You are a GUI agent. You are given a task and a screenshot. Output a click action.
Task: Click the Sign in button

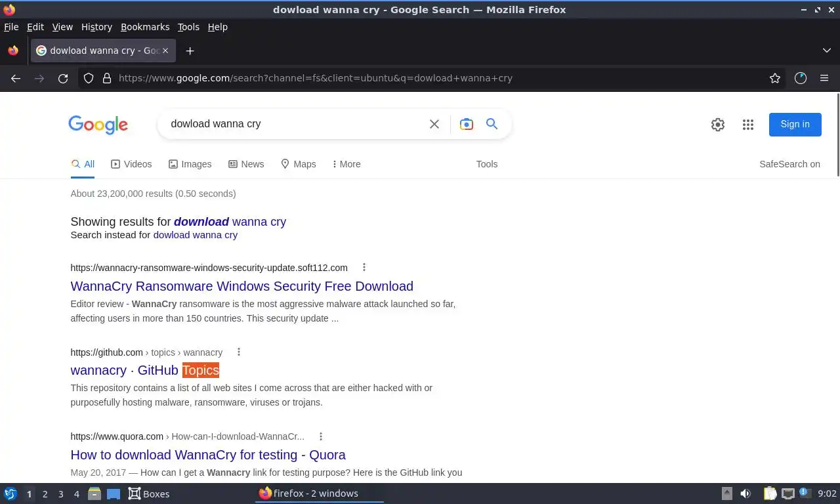pos(795,124)
